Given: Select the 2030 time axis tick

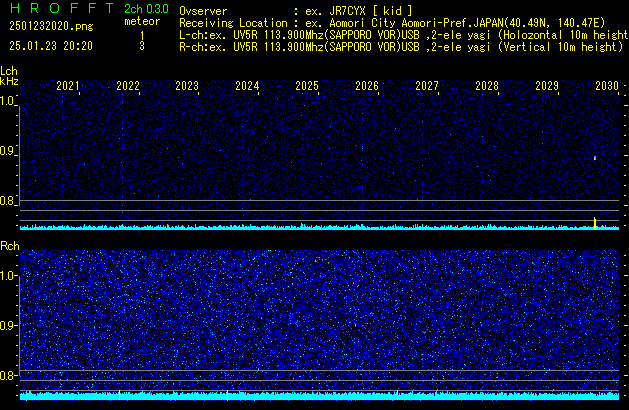Looking at the screenshot, I should (x=607, y=86).
